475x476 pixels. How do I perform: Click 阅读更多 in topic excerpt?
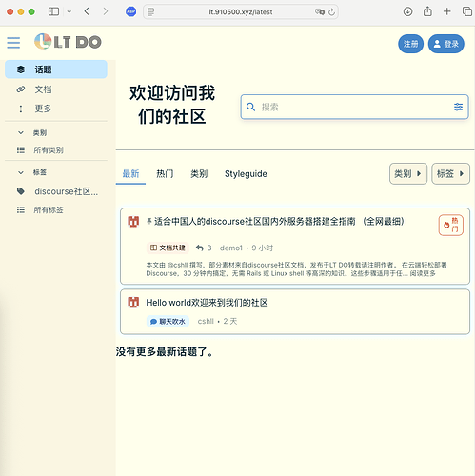pyautogui.click(x=423, y=273)
